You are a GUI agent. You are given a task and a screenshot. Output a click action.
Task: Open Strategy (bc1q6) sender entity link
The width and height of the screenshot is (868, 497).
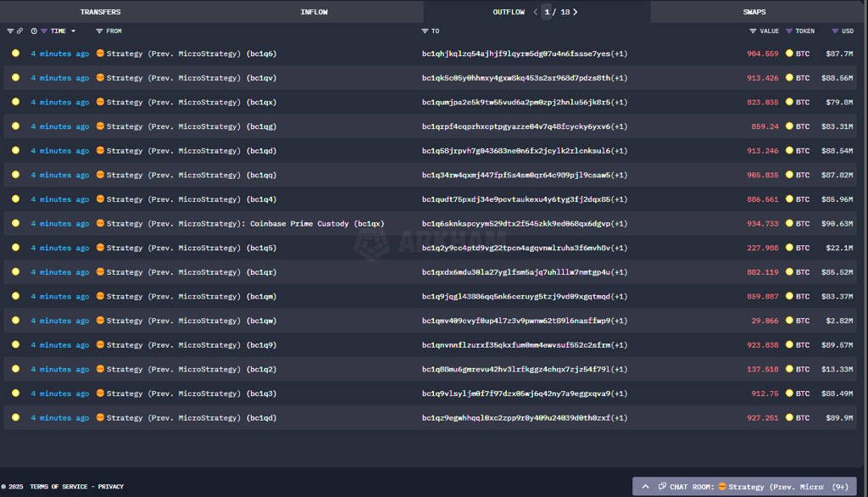point(192,53)
